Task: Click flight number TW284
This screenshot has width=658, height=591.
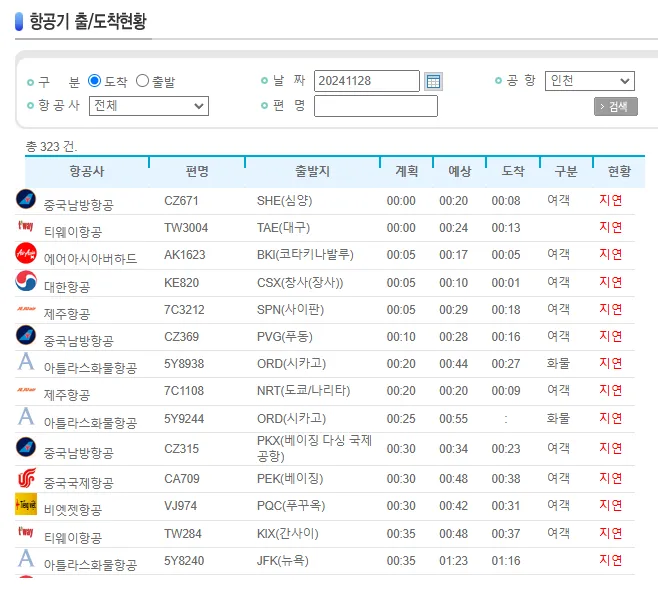Action: click(x=183, y=534)
